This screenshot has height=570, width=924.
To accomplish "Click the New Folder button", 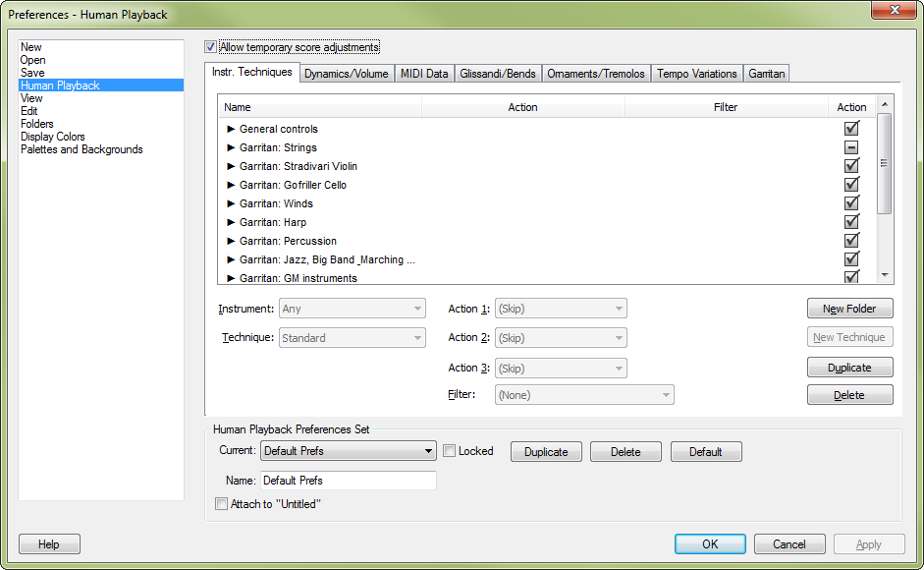I will [849, 308].
